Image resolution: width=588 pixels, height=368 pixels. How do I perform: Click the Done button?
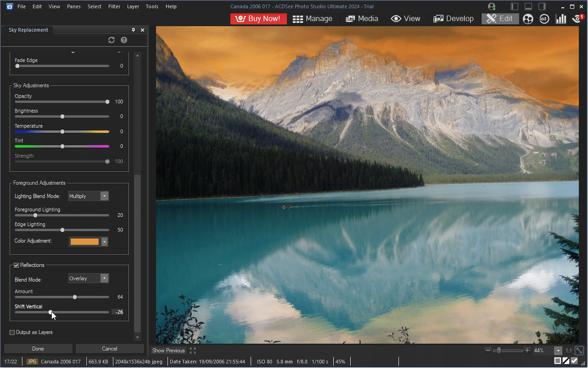pyautogui.click(x=38, y=348)
